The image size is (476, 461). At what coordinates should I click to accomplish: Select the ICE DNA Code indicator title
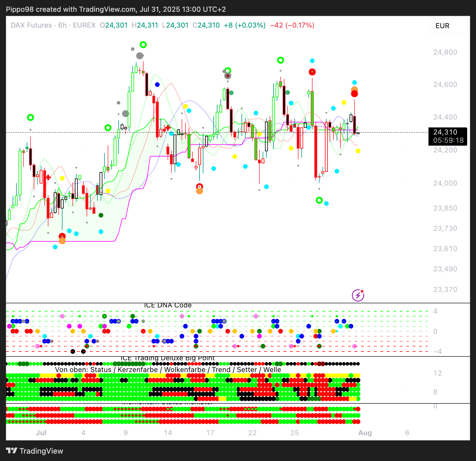[x=168, y=305]
